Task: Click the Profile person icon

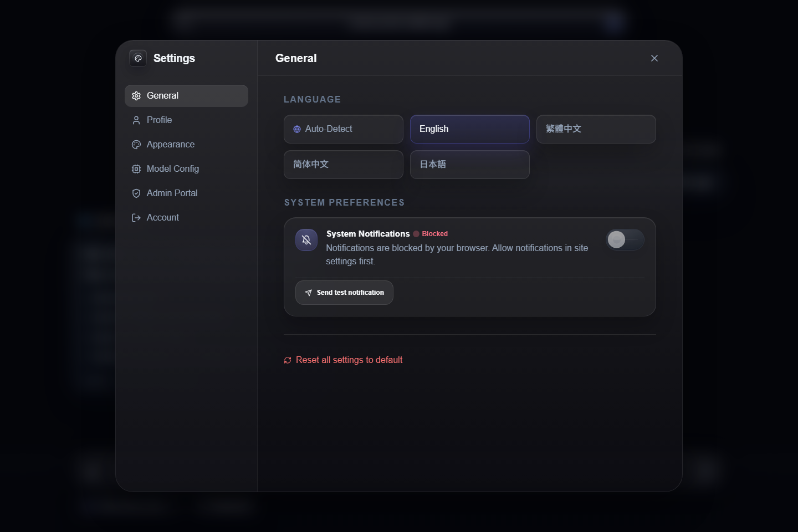Action: pyautogui.click(x=136, y=120)
